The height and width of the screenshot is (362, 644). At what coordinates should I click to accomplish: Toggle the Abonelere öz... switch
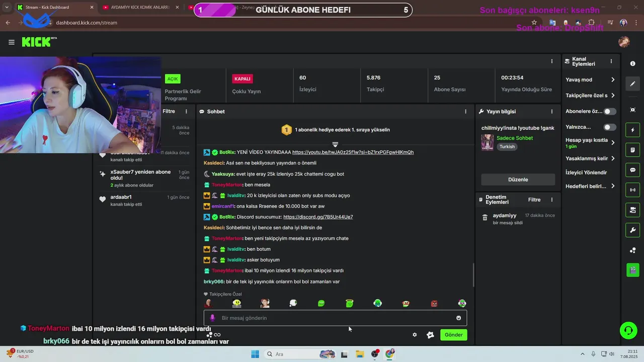pos(610,112)
